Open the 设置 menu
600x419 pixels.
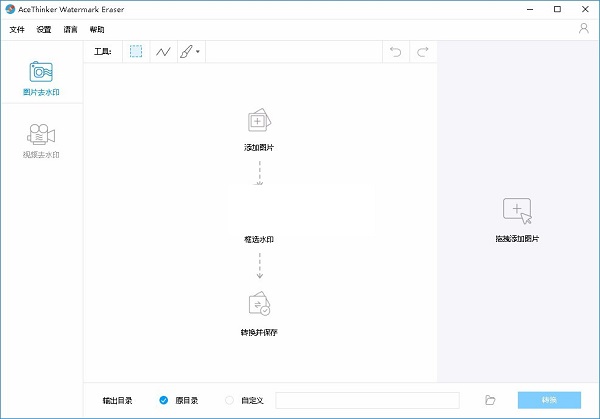click(44, 29)
